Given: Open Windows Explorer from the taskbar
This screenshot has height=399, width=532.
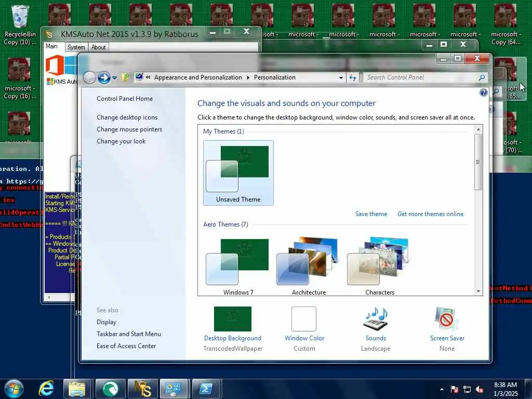Looking at the screenshot, I should click(x=77, y=389).
